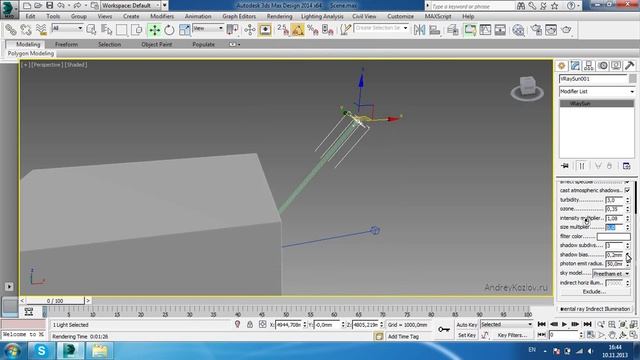Open the Motion command panel tab

[602, 66]
